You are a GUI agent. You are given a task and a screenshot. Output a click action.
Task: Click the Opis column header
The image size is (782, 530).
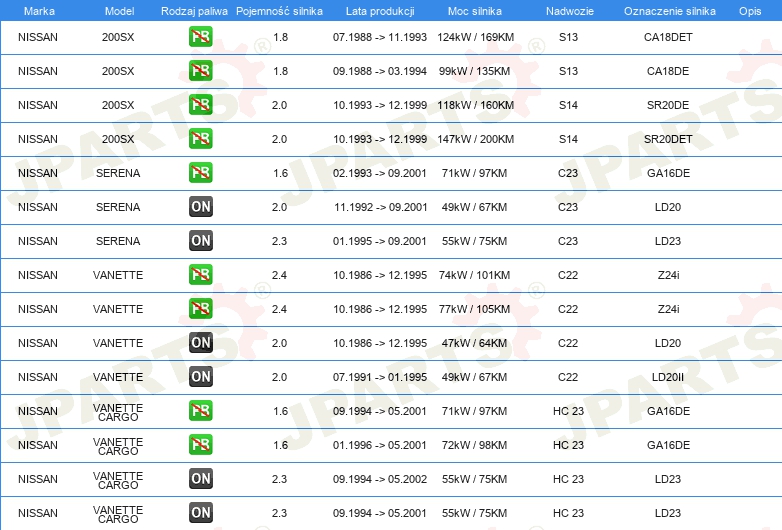point(750,11)
